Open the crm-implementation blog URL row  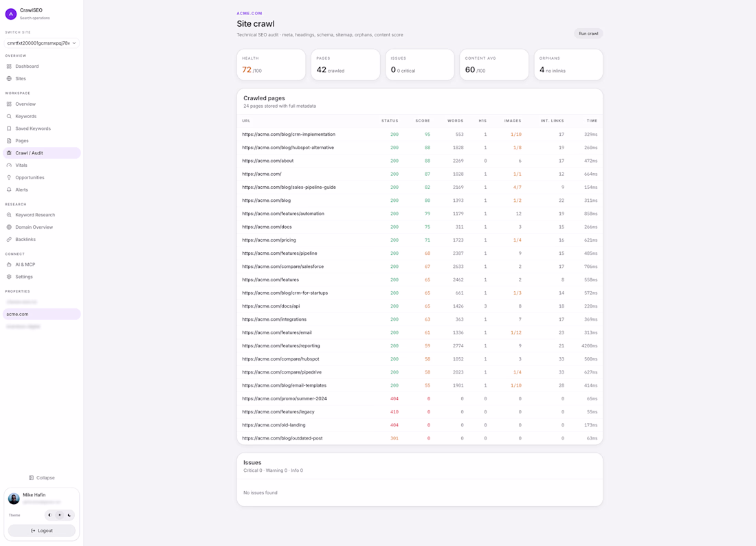point(419,135)
